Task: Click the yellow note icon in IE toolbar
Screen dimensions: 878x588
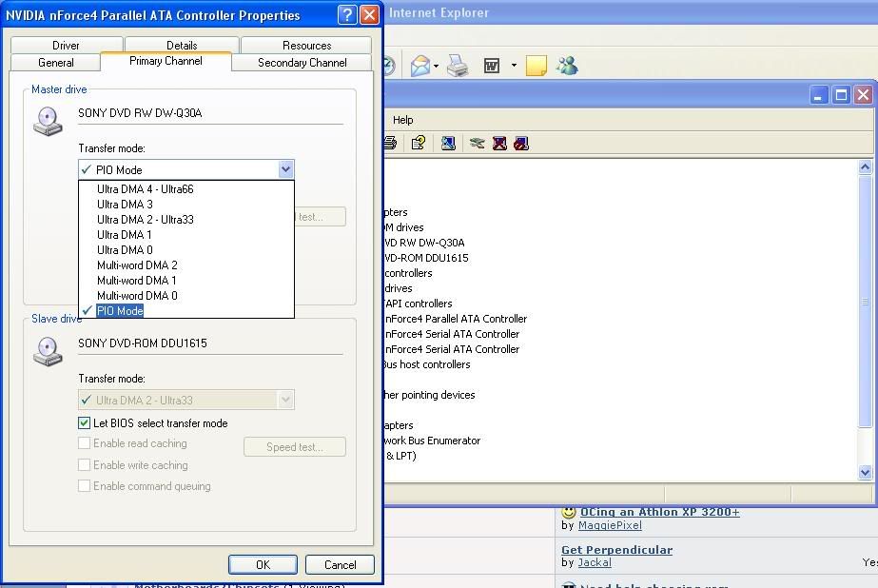Action: point(536,66)
